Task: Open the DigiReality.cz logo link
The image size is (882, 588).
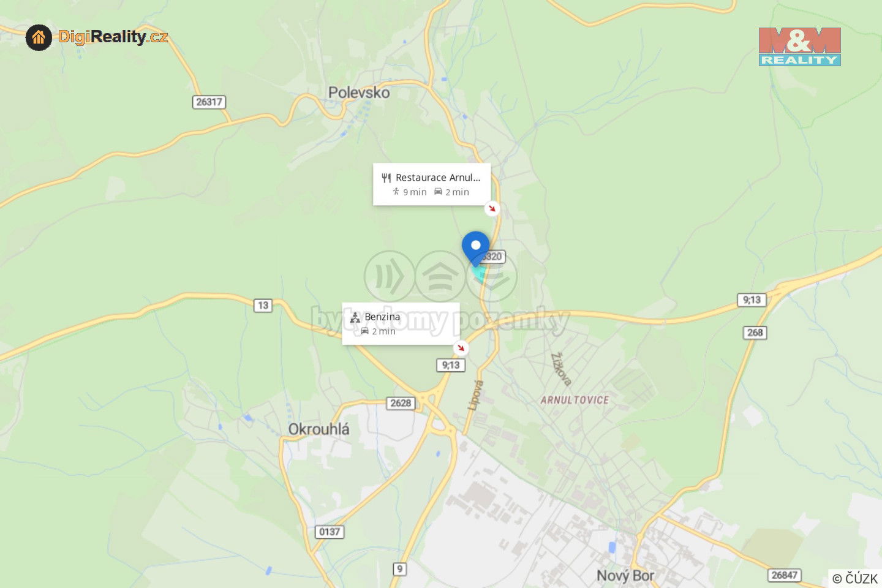Action: click(x=97, y=37)
